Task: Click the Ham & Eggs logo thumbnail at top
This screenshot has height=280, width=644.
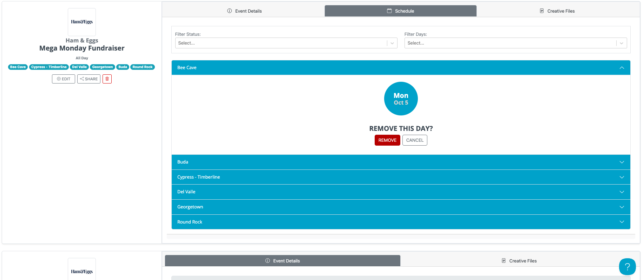Action: (82, 22)
